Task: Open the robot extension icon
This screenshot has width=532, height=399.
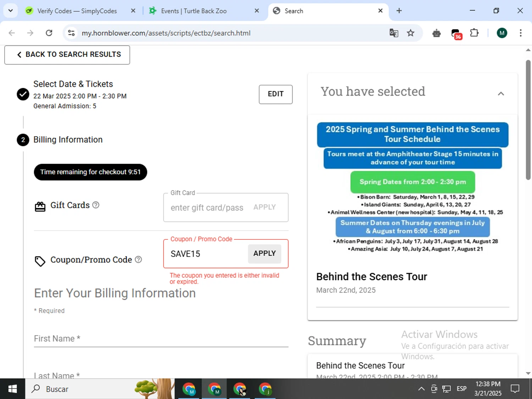Action: (x=437, y=33)
